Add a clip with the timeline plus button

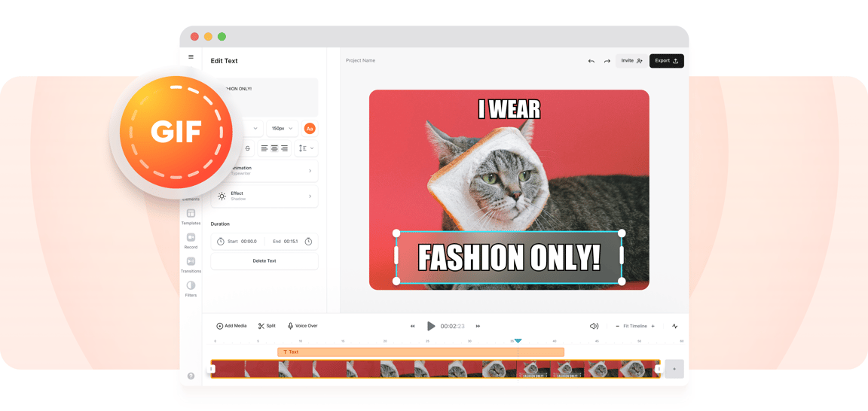(x=674, y=369)
